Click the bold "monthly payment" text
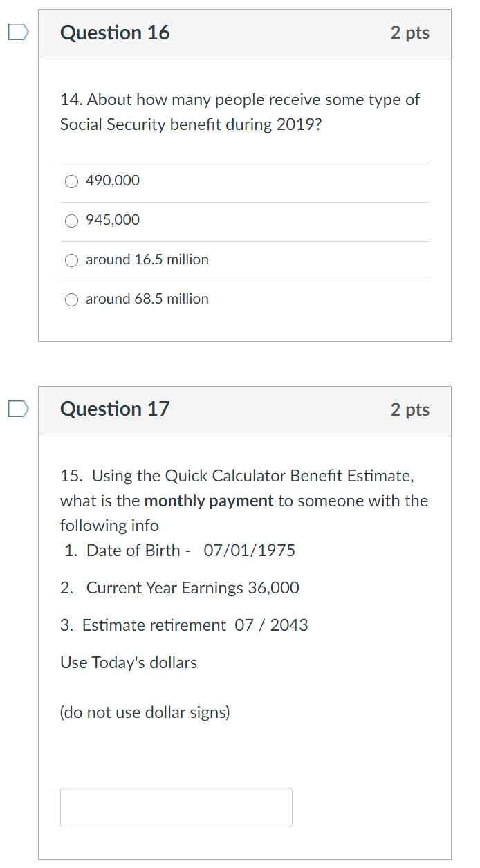The width and height of the screenshot is (480, 868). [209, 501]
